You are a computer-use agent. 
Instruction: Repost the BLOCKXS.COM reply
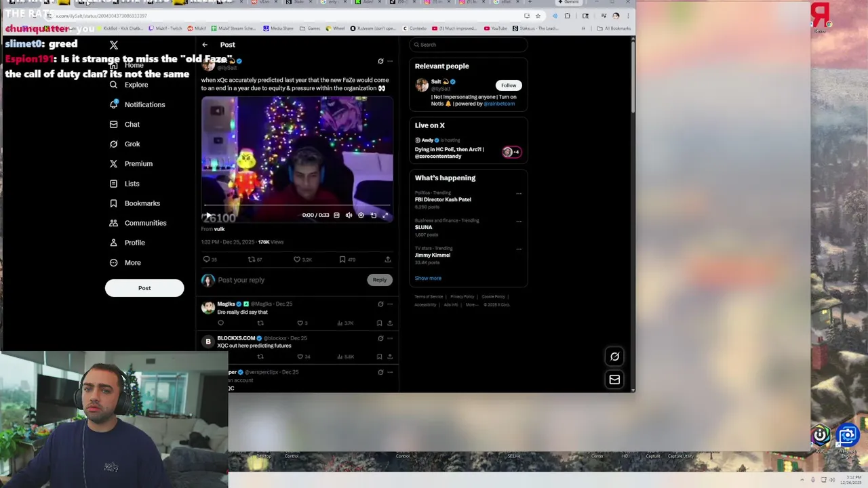click(x=260, y=357)
